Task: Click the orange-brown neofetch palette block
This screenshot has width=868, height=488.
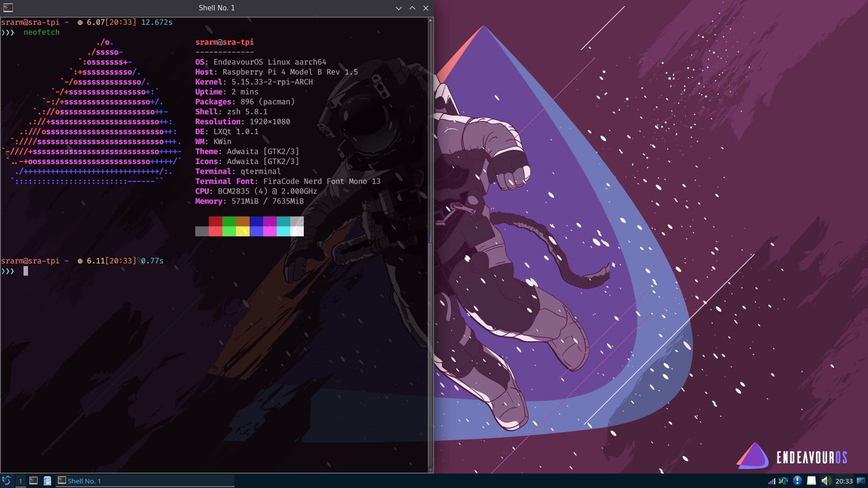Action: pyautogui.click(x=243, y=221)
